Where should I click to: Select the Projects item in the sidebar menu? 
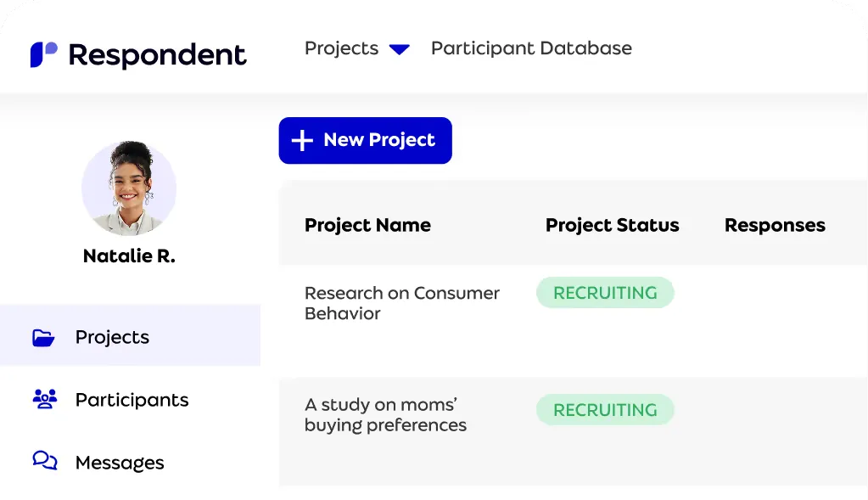coord(112,336)
